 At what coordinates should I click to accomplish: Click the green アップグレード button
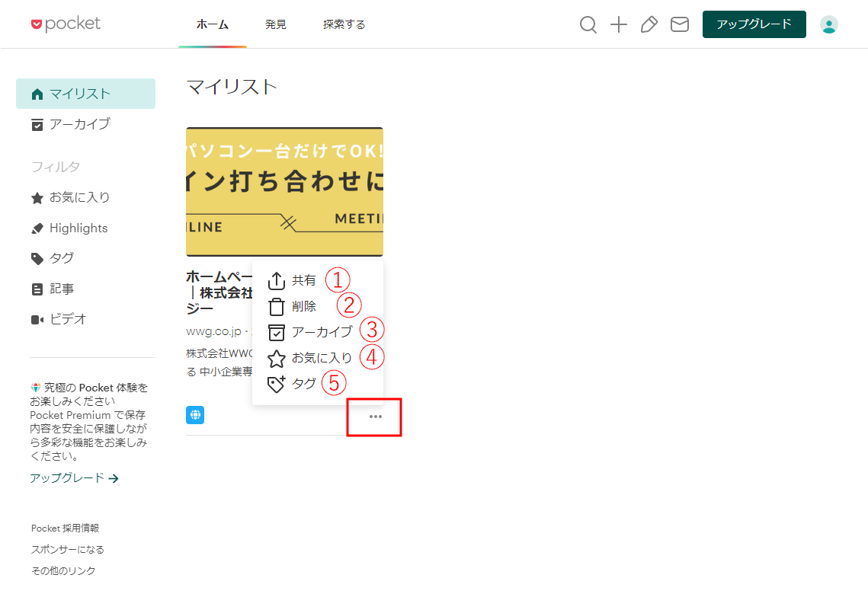[754, 24]
